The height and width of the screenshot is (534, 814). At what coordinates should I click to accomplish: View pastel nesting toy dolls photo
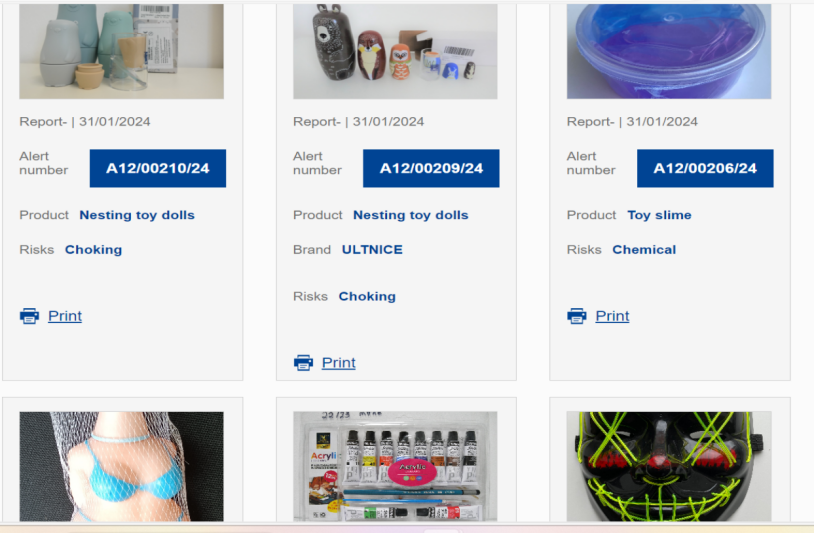pos(121,51)
